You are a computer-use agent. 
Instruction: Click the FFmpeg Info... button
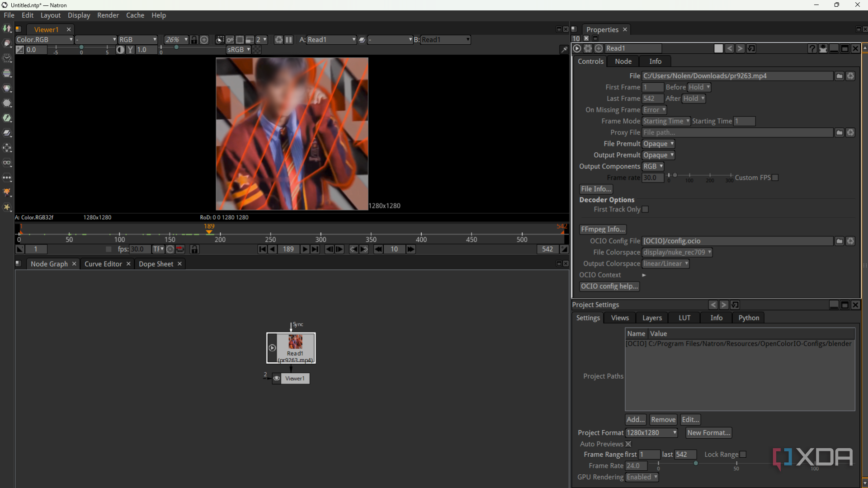[x=603, y=230]
